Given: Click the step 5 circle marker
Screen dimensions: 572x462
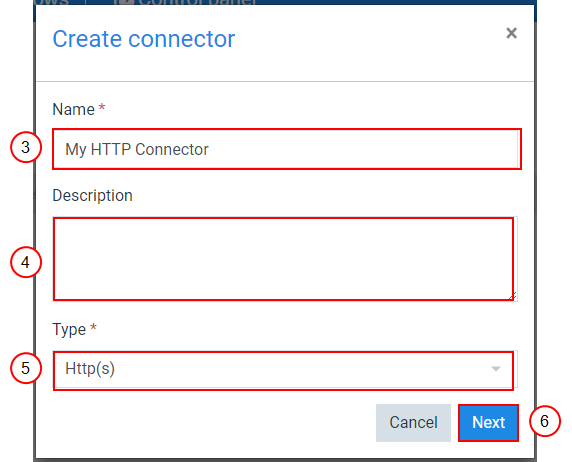Looking at the screenshot, I should click(x=26, y=368).
